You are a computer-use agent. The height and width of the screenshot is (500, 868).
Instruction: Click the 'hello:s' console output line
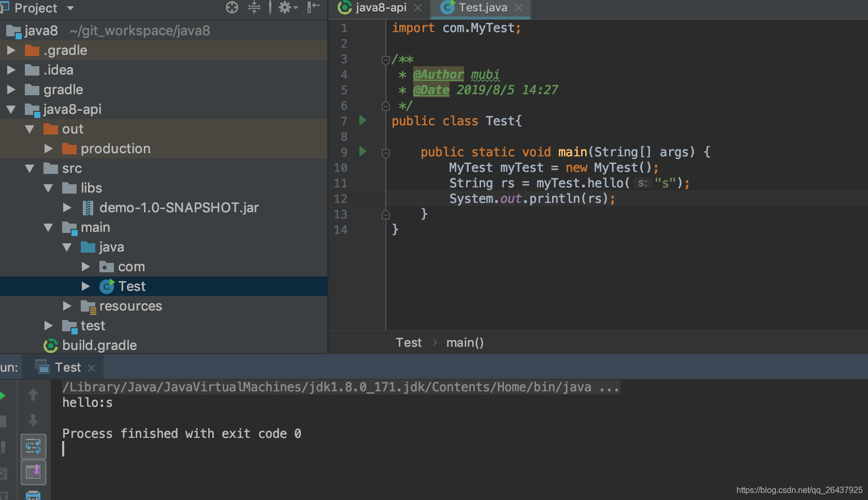88,403
